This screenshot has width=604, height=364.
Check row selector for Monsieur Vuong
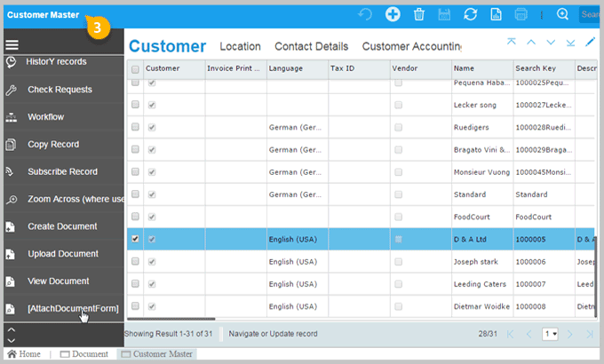click(135, 171)
